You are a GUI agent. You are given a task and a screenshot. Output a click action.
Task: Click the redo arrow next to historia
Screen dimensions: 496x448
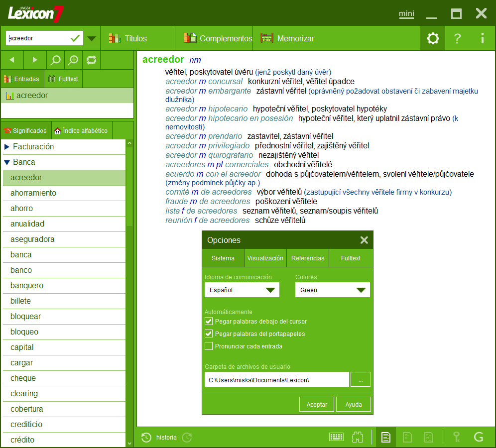(187, 437)
